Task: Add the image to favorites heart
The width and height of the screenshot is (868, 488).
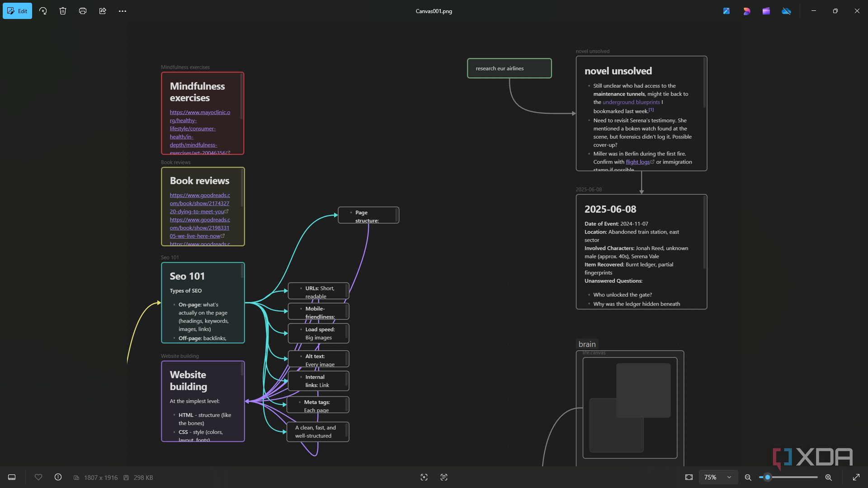Action: pos(38,477)
